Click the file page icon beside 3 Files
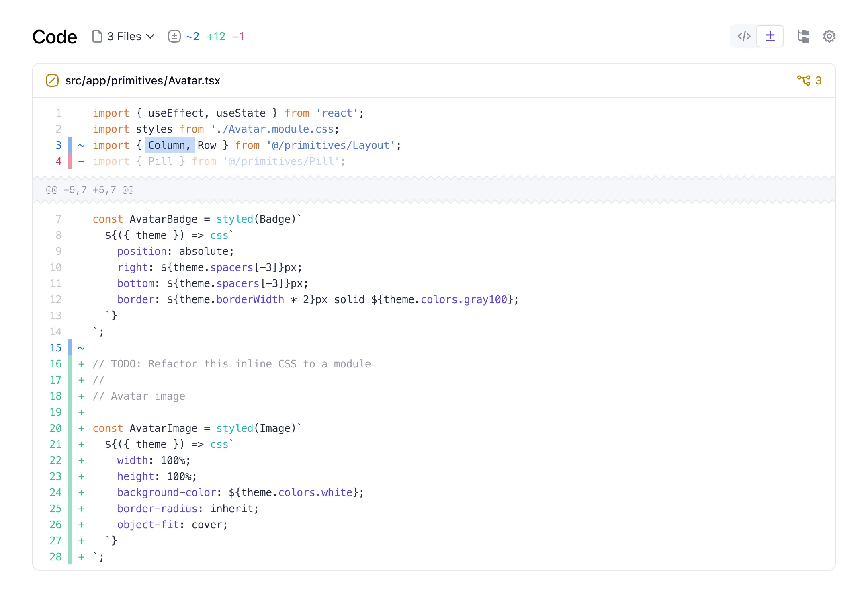The image size is (868, 603). click(97, 37)
